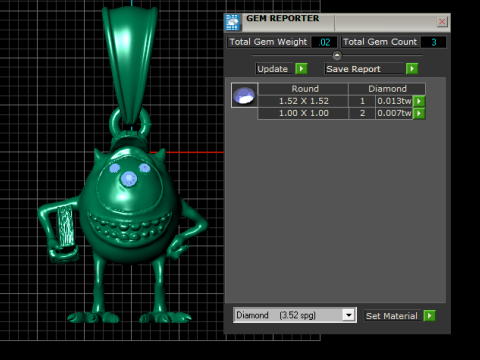Collapse the panel using the round arrow toggle
480x360 pixels.
point(337,55)
